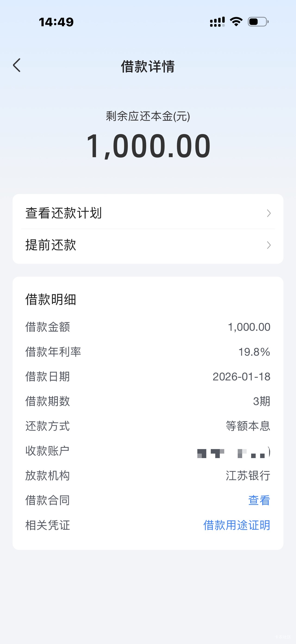296x644 pixels.
Task: Tap the 借款年利率 19.8% value
Action: pyautogui.click(x=254, y=352)
